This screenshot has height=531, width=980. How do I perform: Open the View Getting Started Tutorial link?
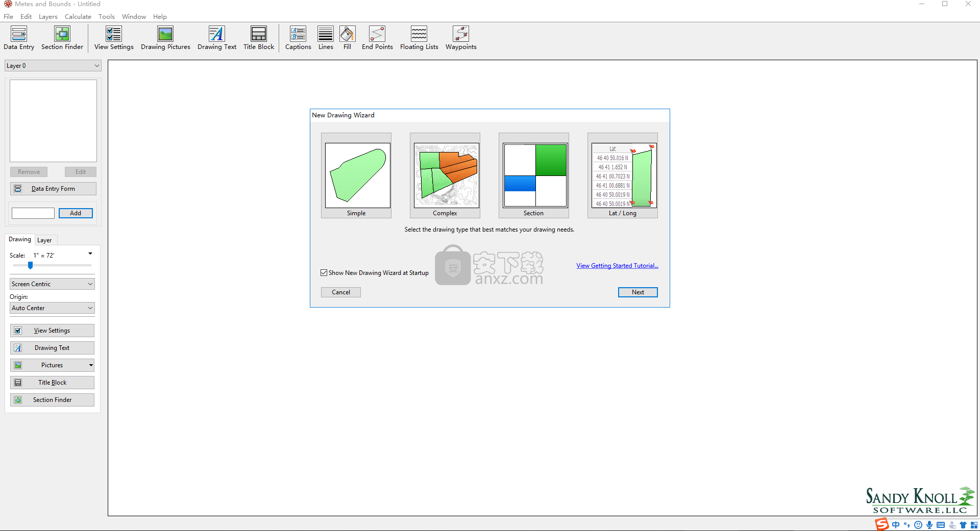point(617,266)
